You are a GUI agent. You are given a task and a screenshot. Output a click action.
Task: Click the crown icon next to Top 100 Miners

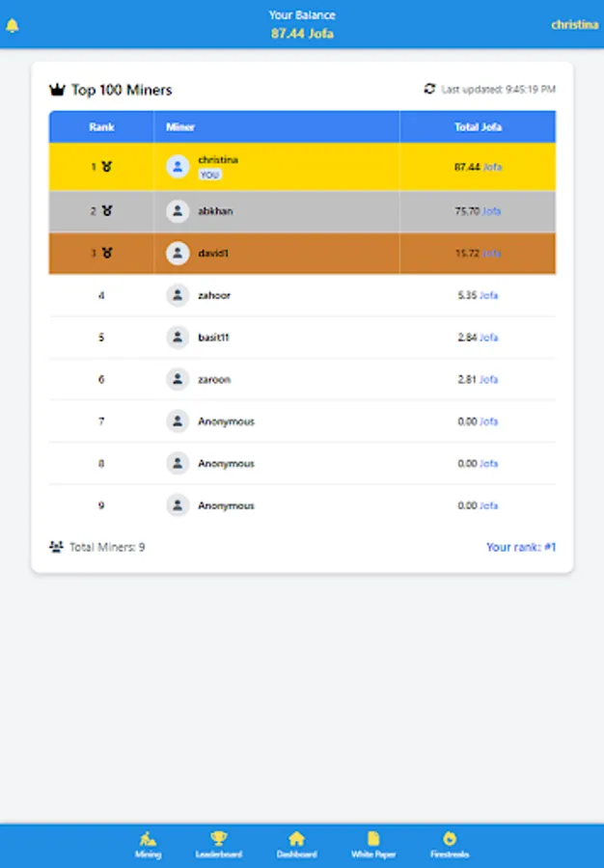pyautogui.click(x=57, y=89)
